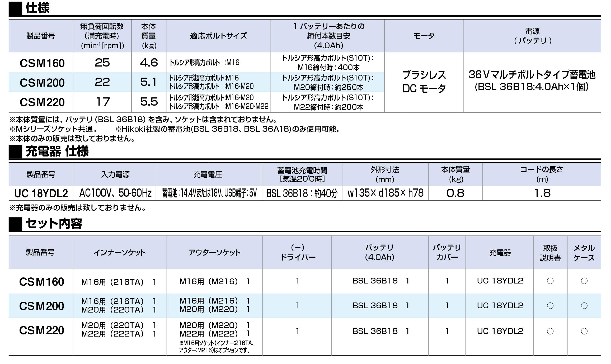Click the 充電器 仕様 section heading
Image resolution: width=611 pixels, height=364 pixels.
click(57, 151)
